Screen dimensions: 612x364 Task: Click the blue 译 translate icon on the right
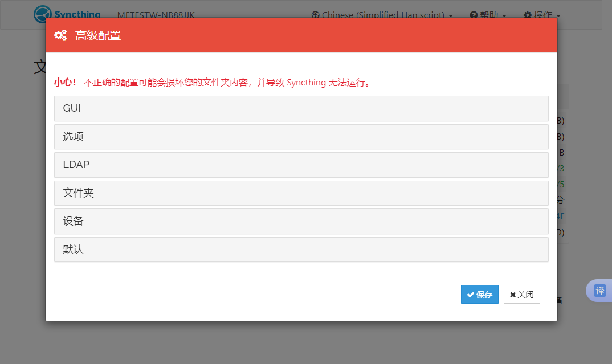599,291
